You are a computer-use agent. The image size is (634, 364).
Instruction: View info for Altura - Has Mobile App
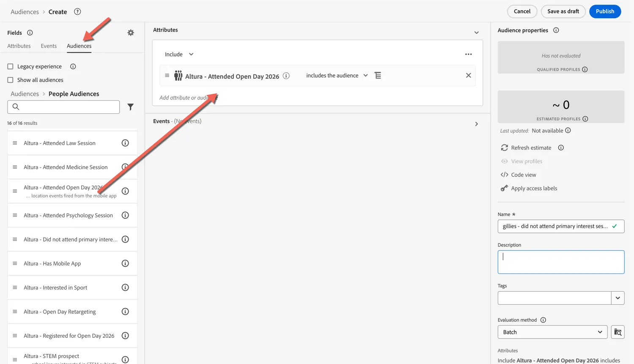point(125,263)
